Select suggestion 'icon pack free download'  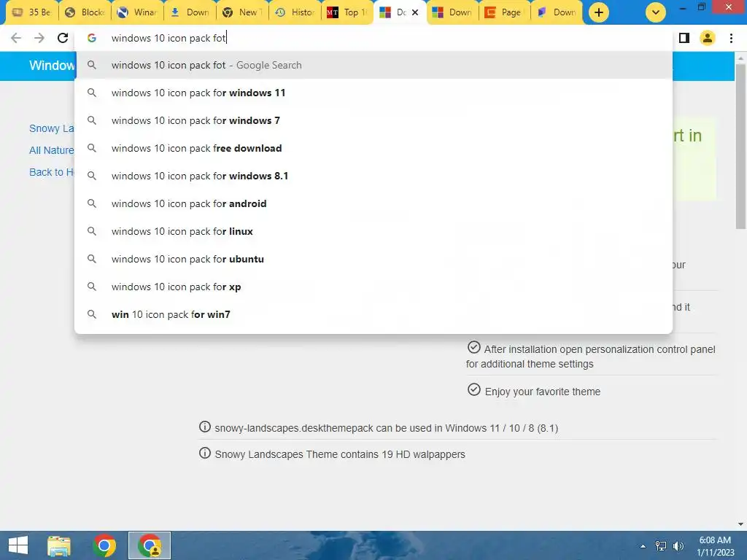(x=373, y=148)
